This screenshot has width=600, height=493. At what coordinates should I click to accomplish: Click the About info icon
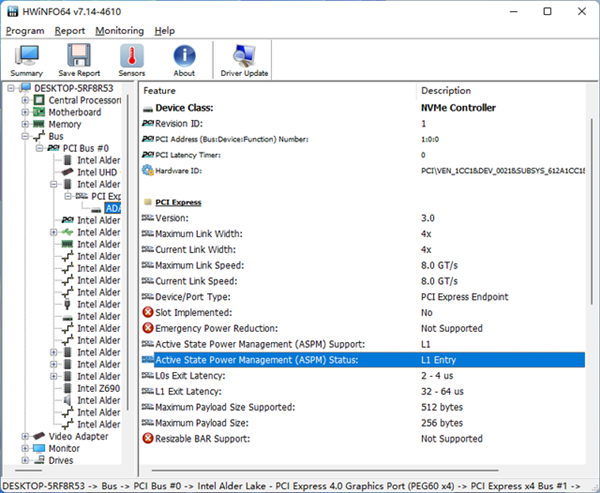click(x=184, y=60)
